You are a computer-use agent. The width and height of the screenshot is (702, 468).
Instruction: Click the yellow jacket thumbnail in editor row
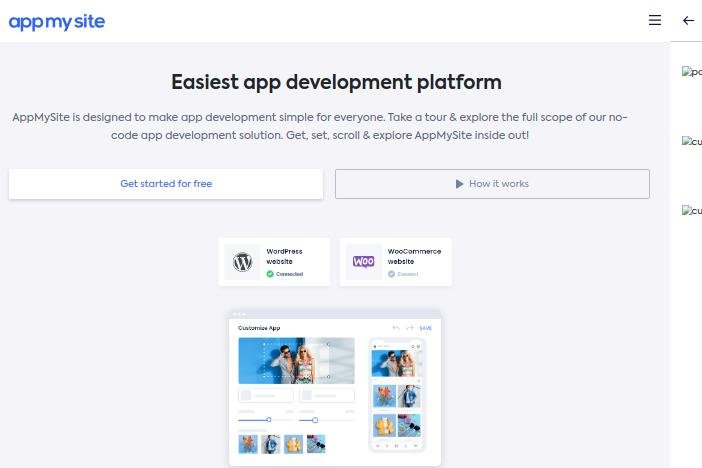tap(293, 444)
